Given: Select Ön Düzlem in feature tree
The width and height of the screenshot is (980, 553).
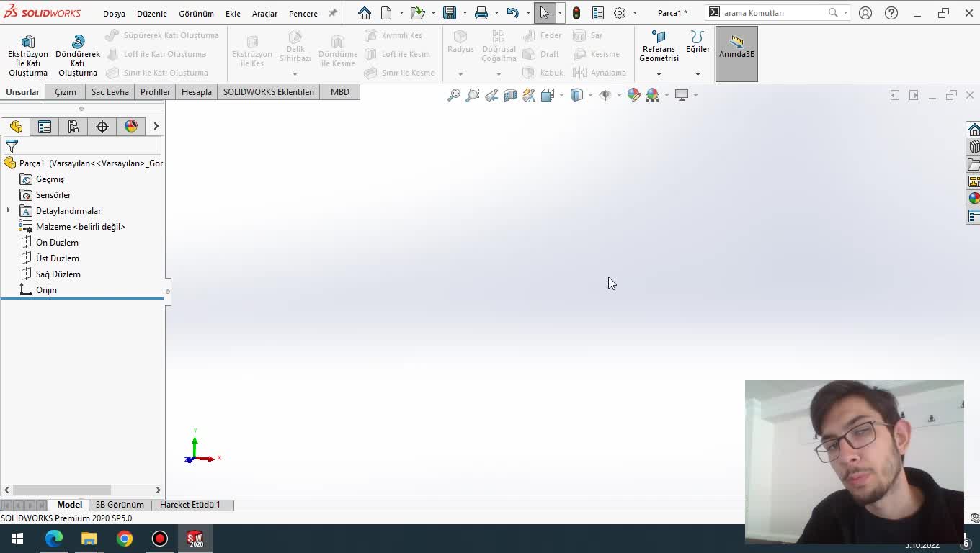Looking at the screenshot, I should coord(57,243).
